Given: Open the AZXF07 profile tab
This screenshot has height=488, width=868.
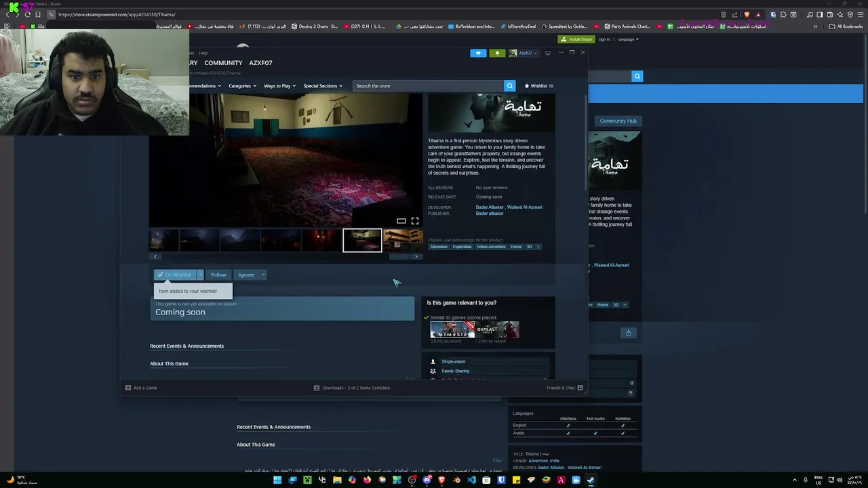Looking at the screenshot, I should (x=260, y=63).
